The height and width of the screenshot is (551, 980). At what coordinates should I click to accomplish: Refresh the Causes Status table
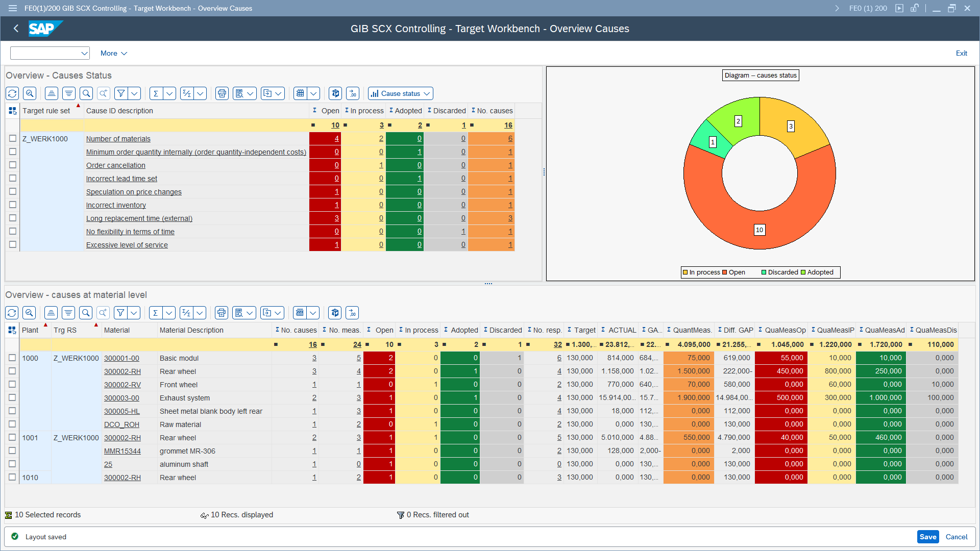click(x=12, y=93)
